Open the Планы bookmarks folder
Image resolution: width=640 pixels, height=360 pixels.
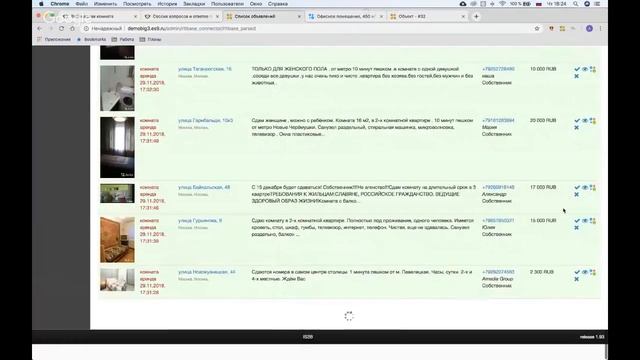(151, 40)
